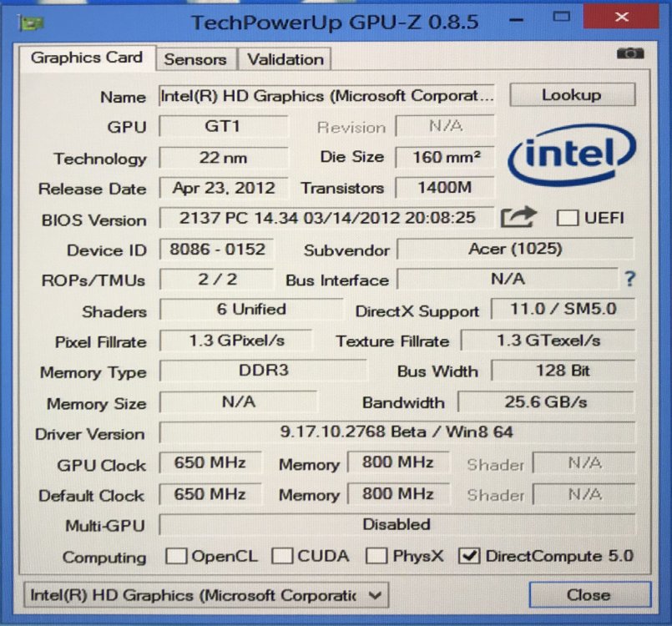This screenshot has height=626, width=672.
Task: Open the graphics adapter selection dropdown
Action: click(206, 595)
